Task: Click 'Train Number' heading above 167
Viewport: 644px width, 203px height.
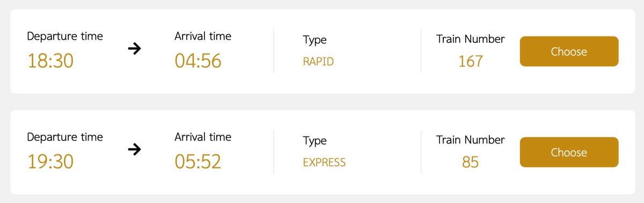Action: pos(471,39)
